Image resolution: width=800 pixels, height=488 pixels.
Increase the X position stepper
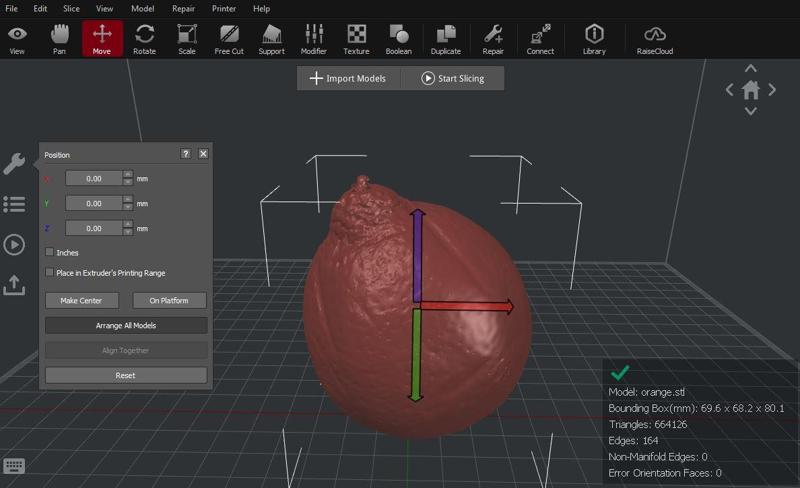pyautogui.click(x=128, y=175)
